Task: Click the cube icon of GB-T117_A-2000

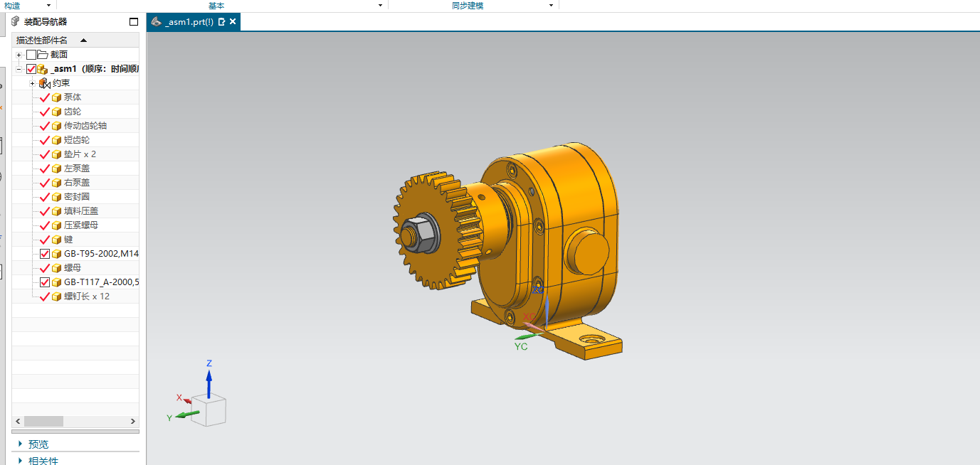Action: tap(57, 282)
